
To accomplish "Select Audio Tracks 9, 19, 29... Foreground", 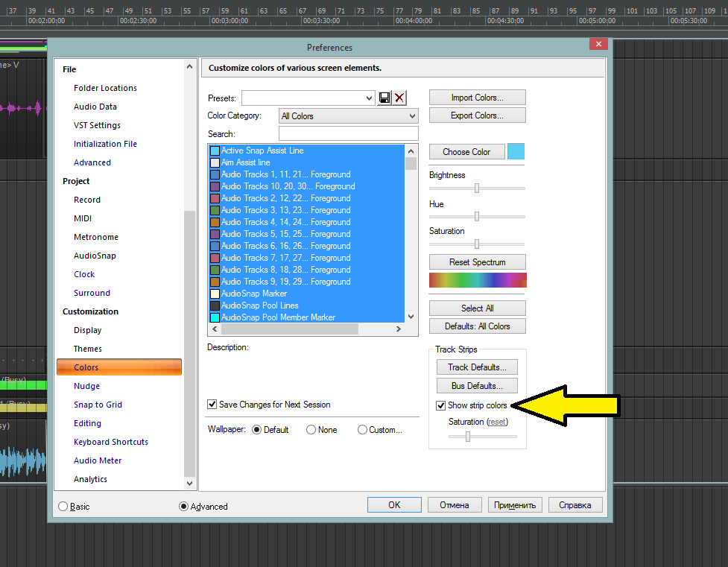I will tap(307, 282).
